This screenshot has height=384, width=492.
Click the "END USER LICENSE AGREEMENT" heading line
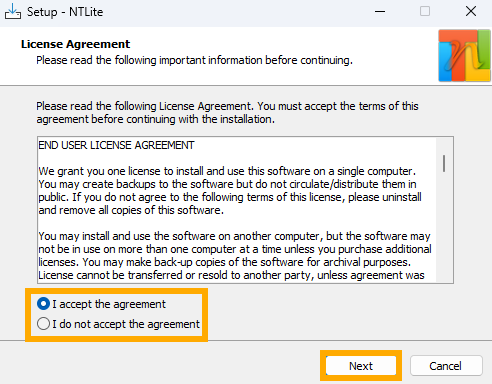pos(116,145)
